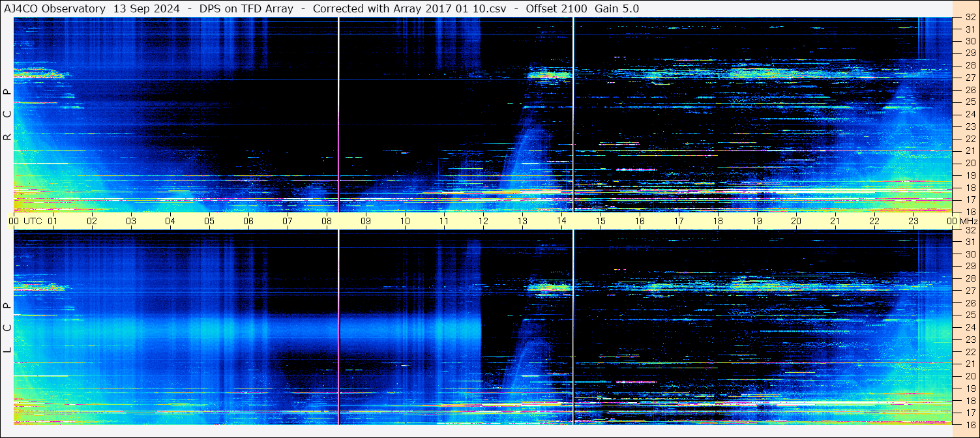Click hour '11' on the UTC axis
Viewport: 980px width, 438px height.
click(444, 221)
